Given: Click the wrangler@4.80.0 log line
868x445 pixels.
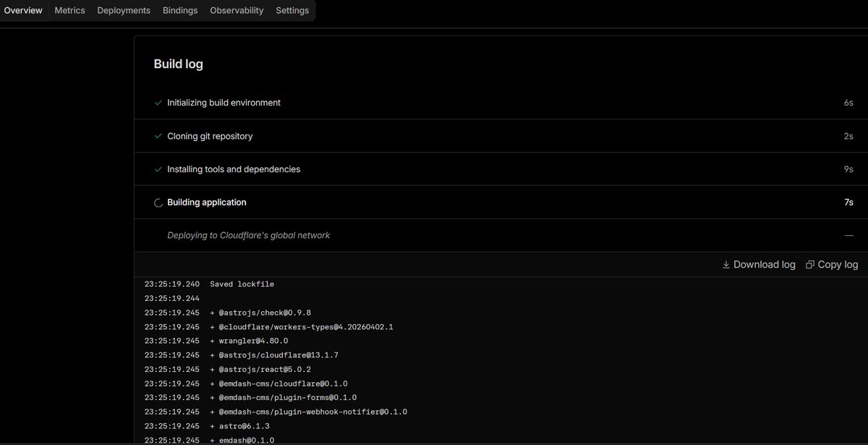Looking at the screenshot, I should click(x=249, y=341).
